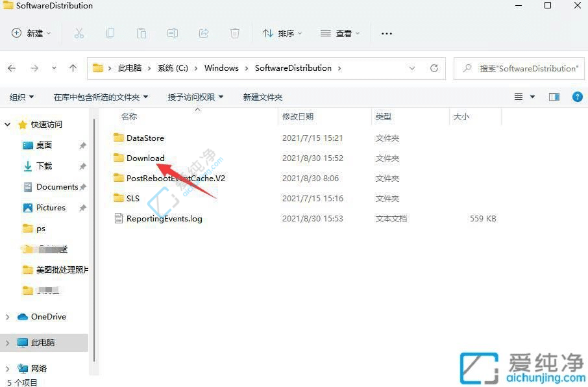Collapse the 快速访问 section in the sidebar

coord(8,124)
